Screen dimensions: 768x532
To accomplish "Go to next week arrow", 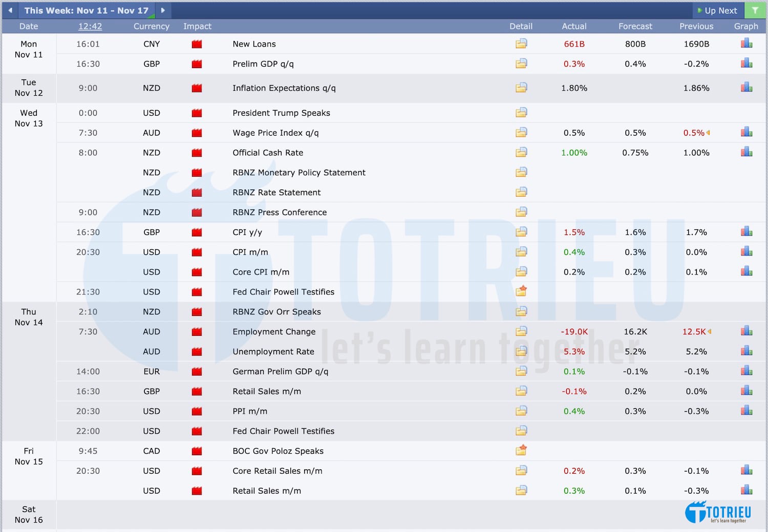I will (x=163, y=10).
